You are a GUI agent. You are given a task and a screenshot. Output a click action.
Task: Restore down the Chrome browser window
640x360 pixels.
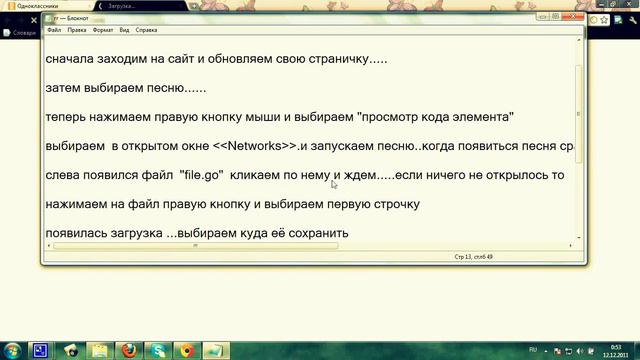[x=613, y=4]
